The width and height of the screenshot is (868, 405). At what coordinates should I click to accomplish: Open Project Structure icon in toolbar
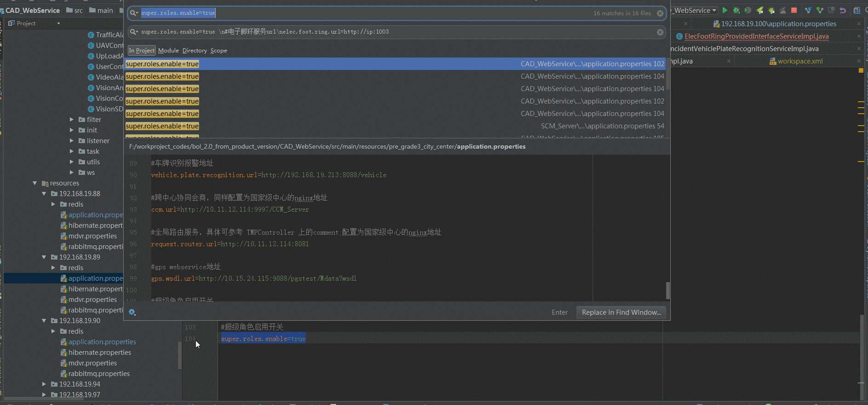(x=857, y=10)
